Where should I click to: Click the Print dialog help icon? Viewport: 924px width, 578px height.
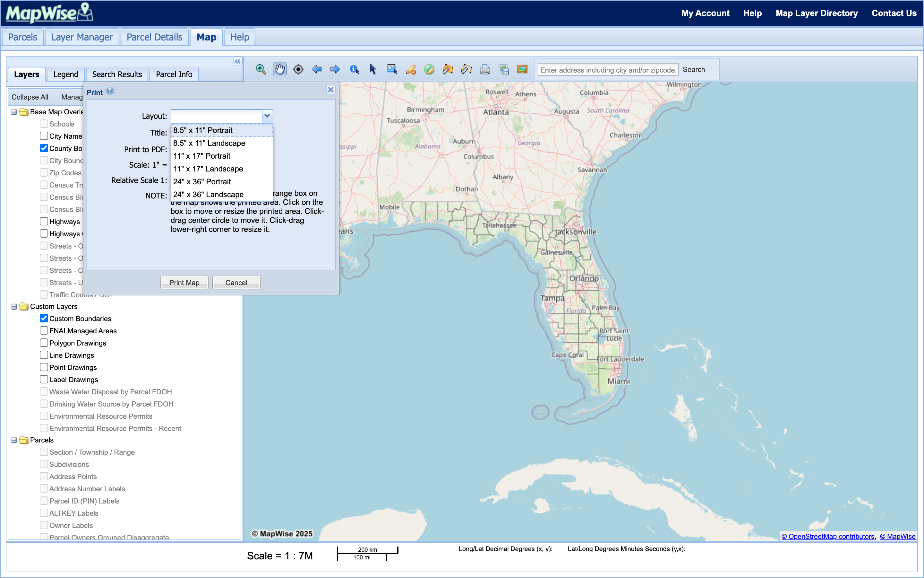click(x=110, y=91)
